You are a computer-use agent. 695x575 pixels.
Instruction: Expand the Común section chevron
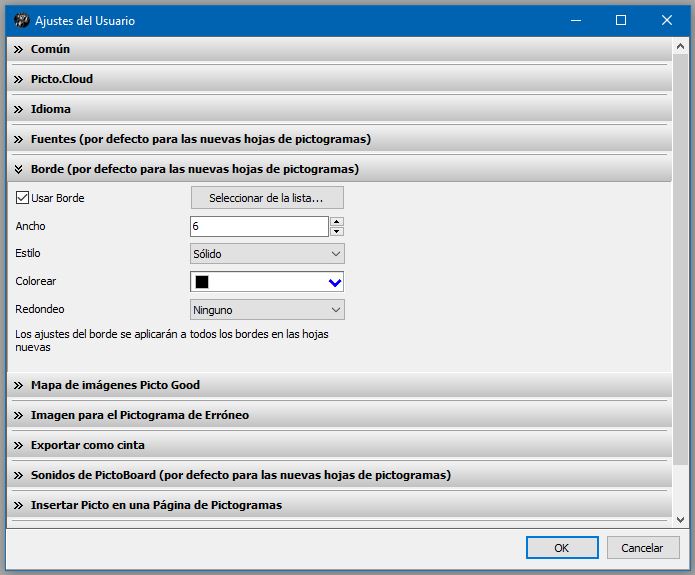(x=18, y=49)
